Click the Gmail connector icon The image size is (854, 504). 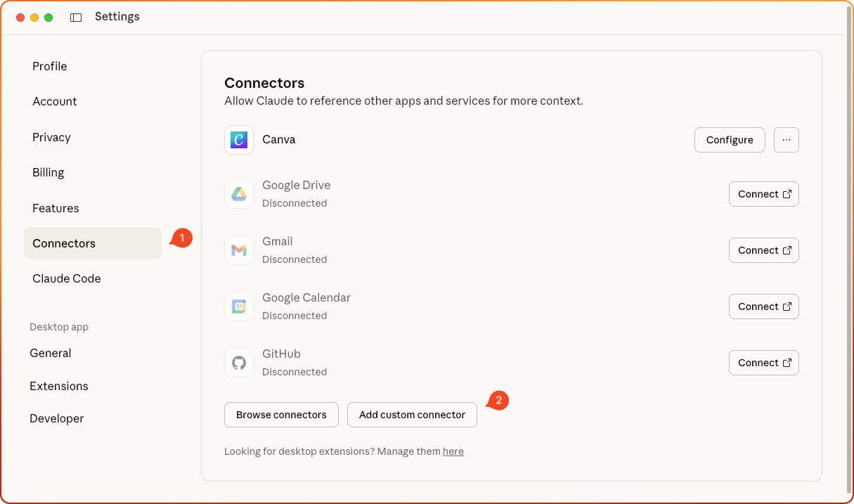click(239, 250)
